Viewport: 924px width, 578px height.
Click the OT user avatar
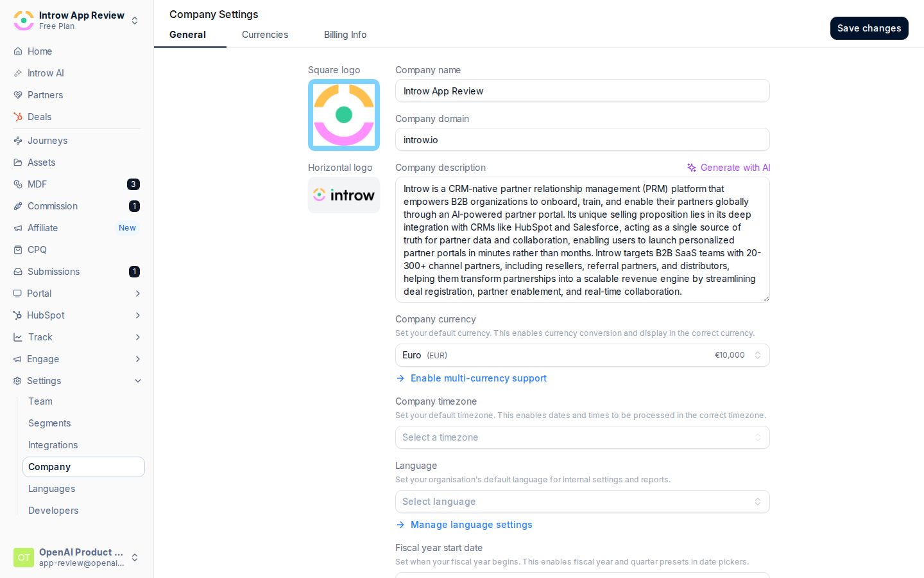pos(24,557)
